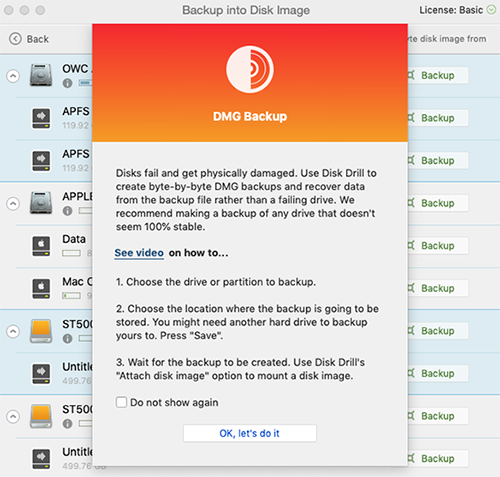The width and height of the screenshot is (500, 477).
Task: Show info for the OWC drive
Action: pos(67,83)
